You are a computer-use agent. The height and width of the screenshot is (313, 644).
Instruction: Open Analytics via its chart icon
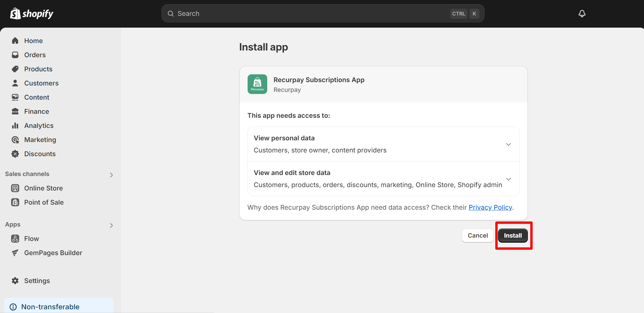[15, 125]
